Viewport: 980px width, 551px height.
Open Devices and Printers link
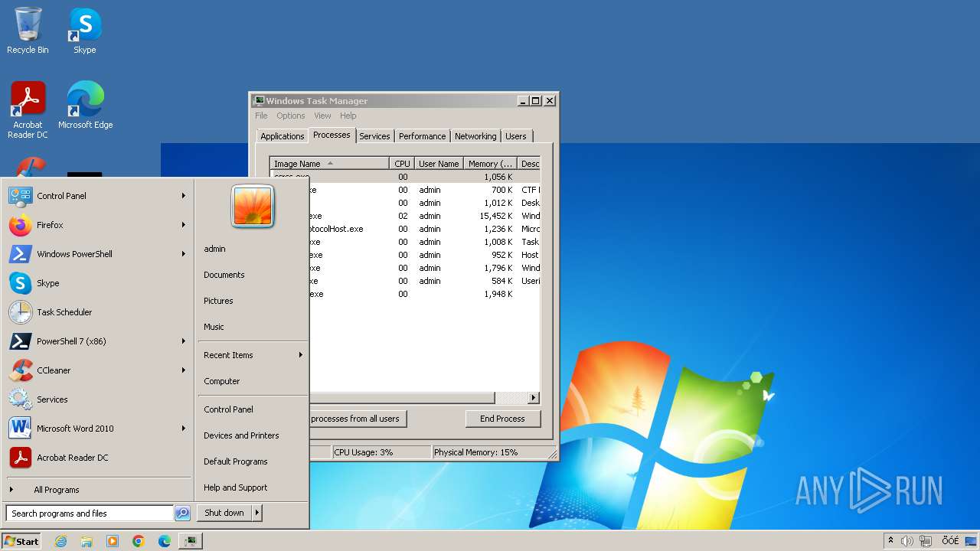pyautogui.click(x=241, y=435)
